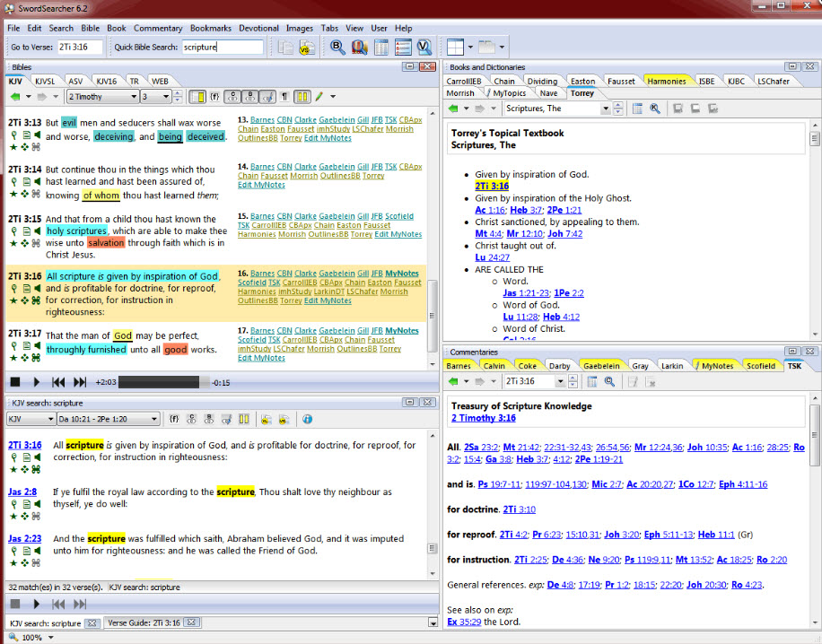
Task: Toggle footnotes {f} in KJV search toolbar
Action: [x=174, y=419]
